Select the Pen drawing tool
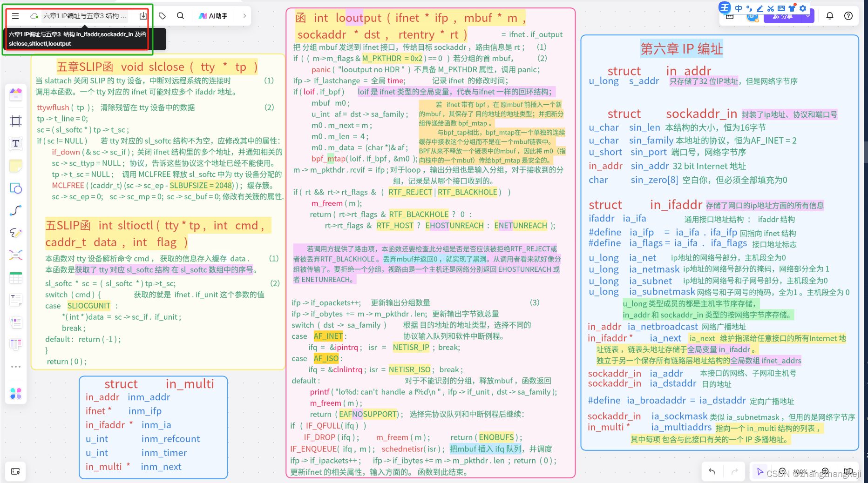This screenshot has height=483, width=868. [16, 233]
